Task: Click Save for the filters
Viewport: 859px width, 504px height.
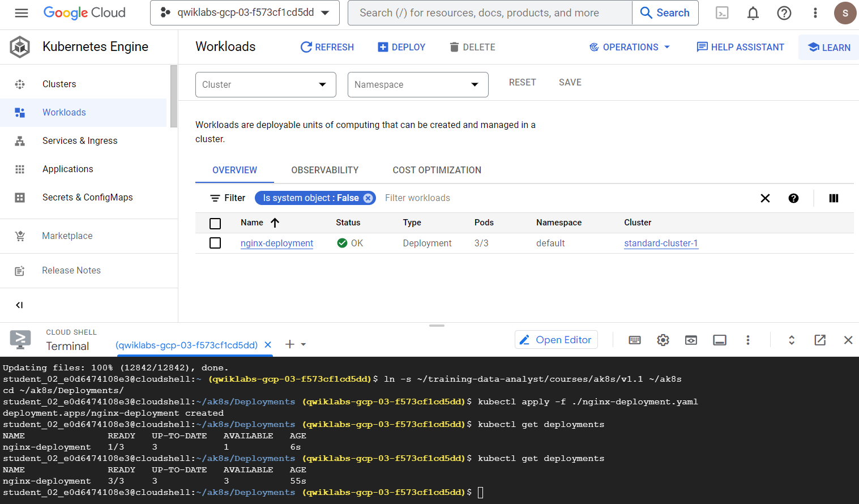Action: [570, 83]
